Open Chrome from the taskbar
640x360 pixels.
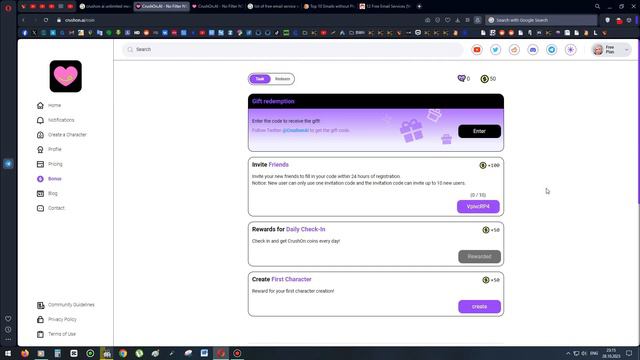123,353
